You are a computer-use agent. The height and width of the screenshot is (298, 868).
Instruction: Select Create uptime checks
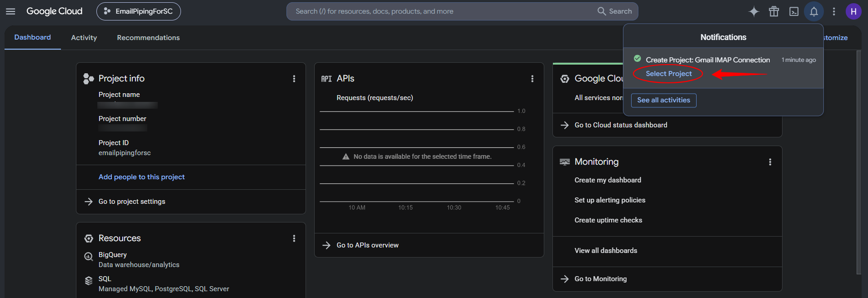[x=608, y=220]
